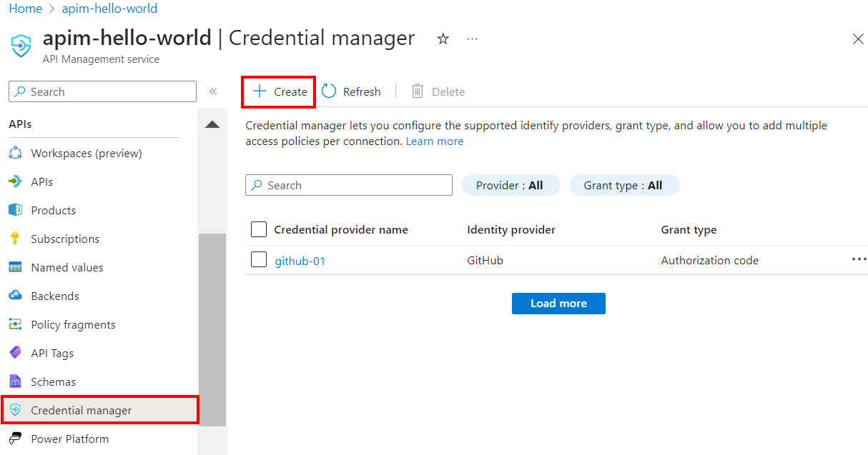Screen dimensions: 868x455
Task: Select all credential providers checkbox
Action: 259,229
